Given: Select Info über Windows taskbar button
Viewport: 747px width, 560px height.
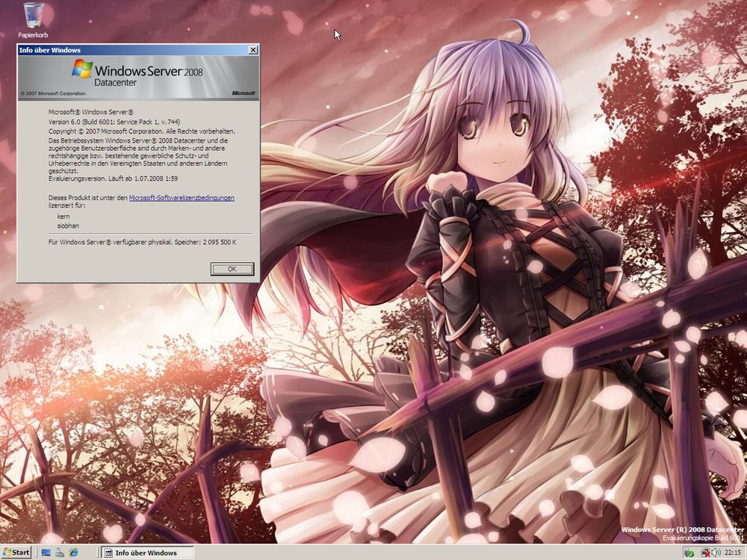Looking at the screenshot, I should click(x=148, y=553).
